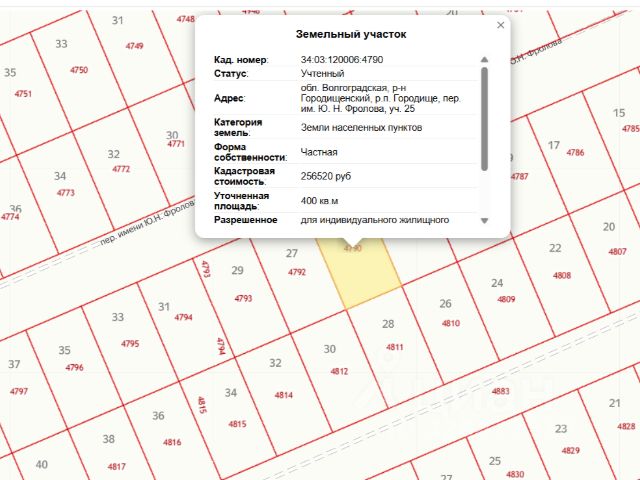The height and width of the screenshot is (480, 640).
Task: Click street label пер. имени Ю.Н. Фролова
Action: point(148,222)
